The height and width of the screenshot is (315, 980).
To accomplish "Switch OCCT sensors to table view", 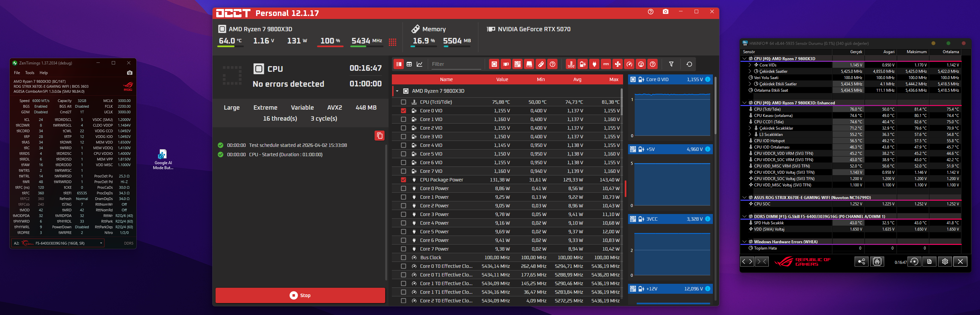I will tap(409, 64).
